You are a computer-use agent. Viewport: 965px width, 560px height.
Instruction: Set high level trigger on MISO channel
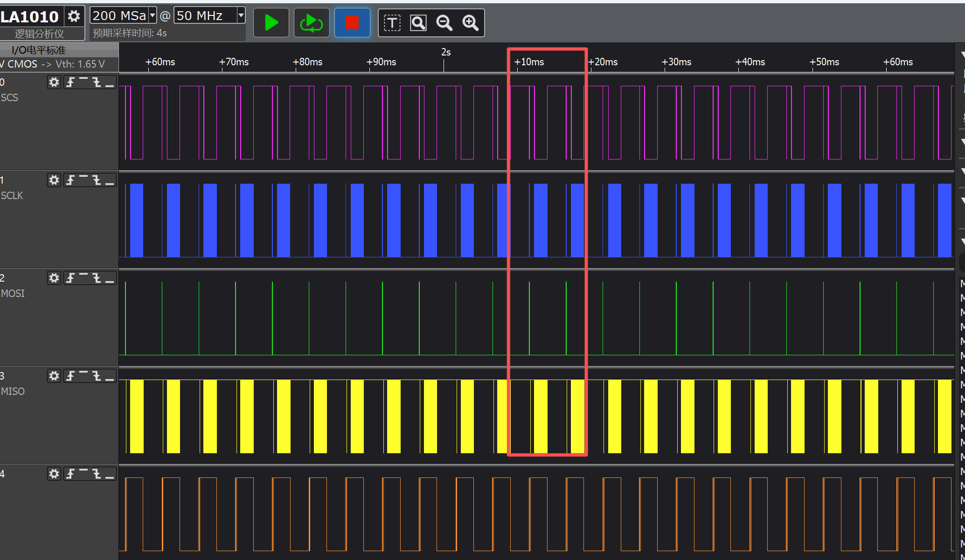(83, 376)
